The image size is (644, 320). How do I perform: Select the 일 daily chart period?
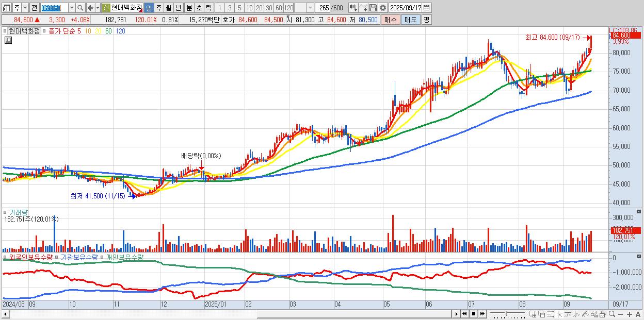[149, 8]
